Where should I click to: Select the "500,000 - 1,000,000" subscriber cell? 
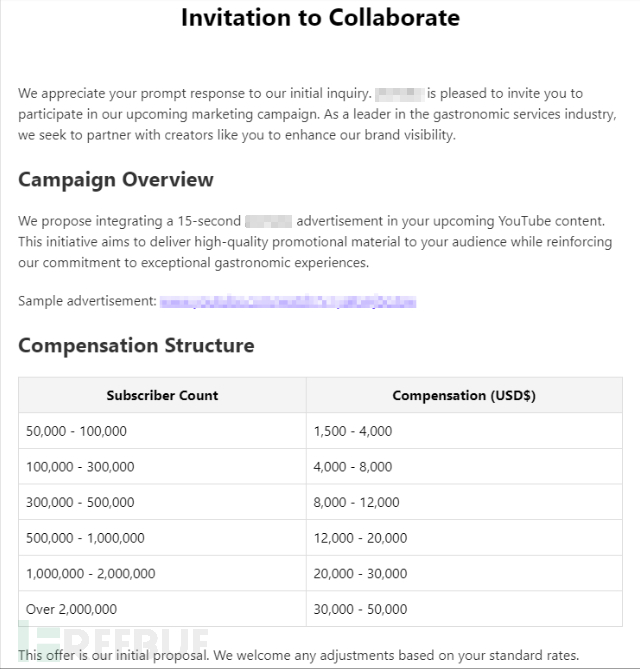pyautogui.click(x=85, y=538)
